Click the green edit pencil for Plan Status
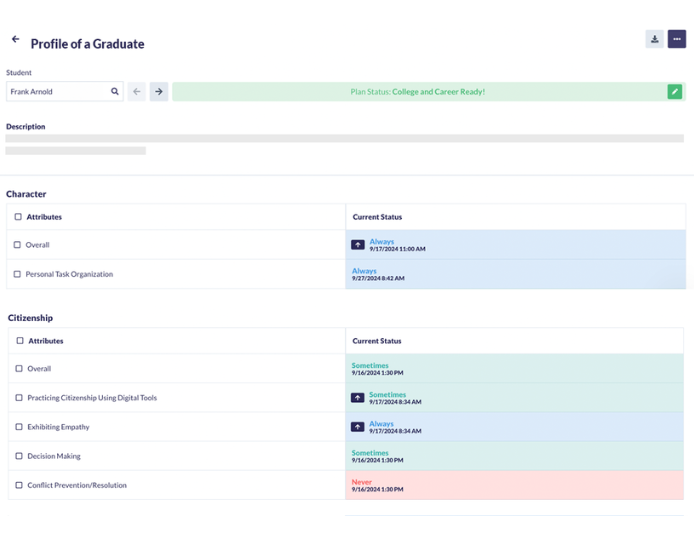694x540 pixels. pos(675,92)
